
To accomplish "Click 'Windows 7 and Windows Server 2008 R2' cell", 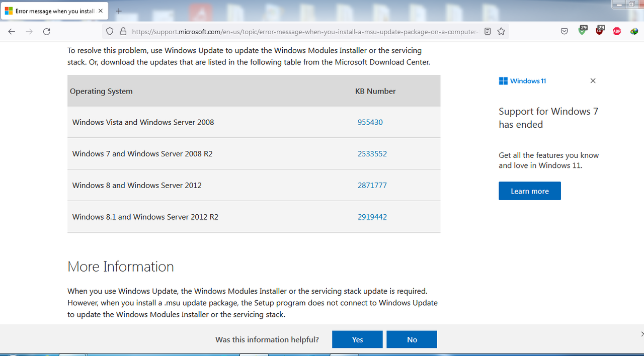I will (142, 154).
